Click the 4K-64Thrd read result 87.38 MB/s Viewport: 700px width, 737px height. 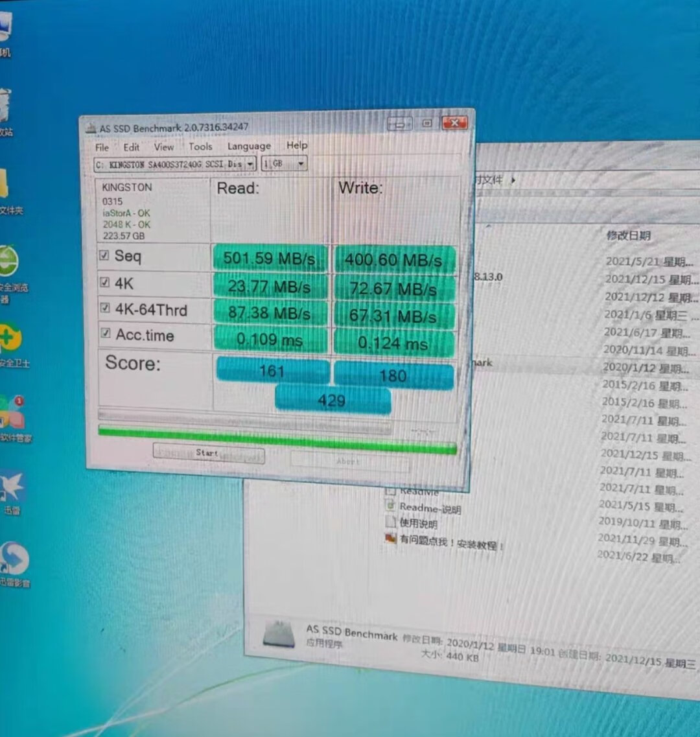point(270,312)
